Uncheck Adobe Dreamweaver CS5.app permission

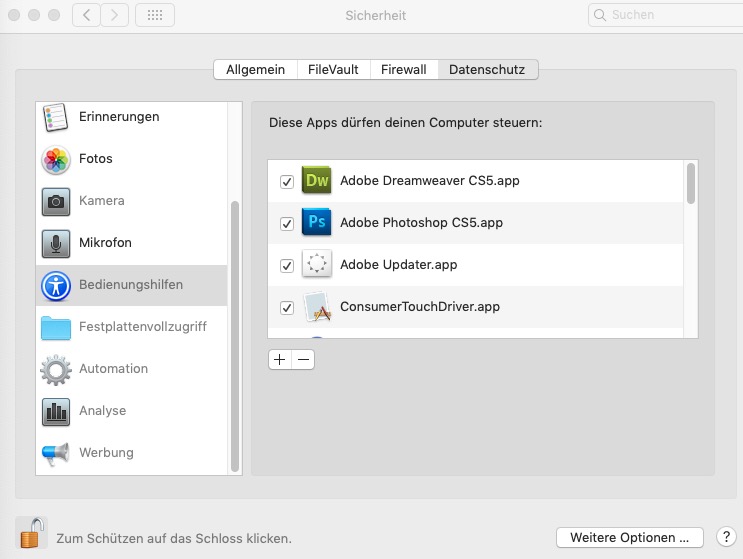pyautogui.click(x=287, y=181)
